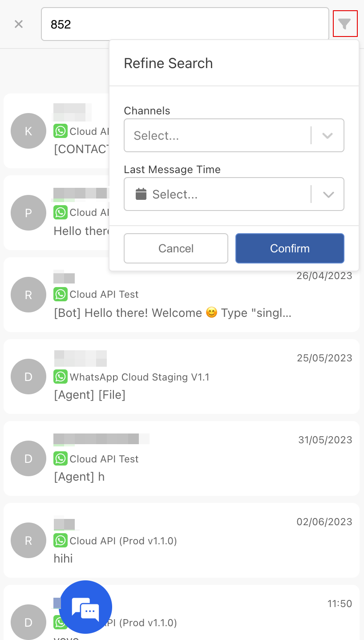
Task: Click the search field containing 852
Action: point(185,24)
